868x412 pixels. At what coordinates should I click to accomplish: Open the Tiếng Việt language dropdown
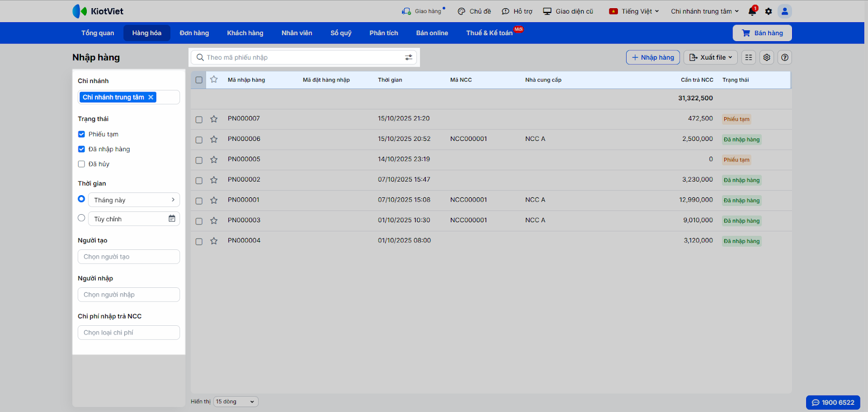click(634, 11)
